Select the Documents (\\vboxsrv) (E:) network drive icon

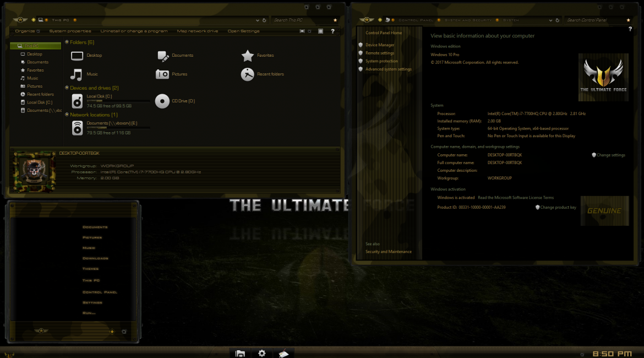(x=77, y=128)
